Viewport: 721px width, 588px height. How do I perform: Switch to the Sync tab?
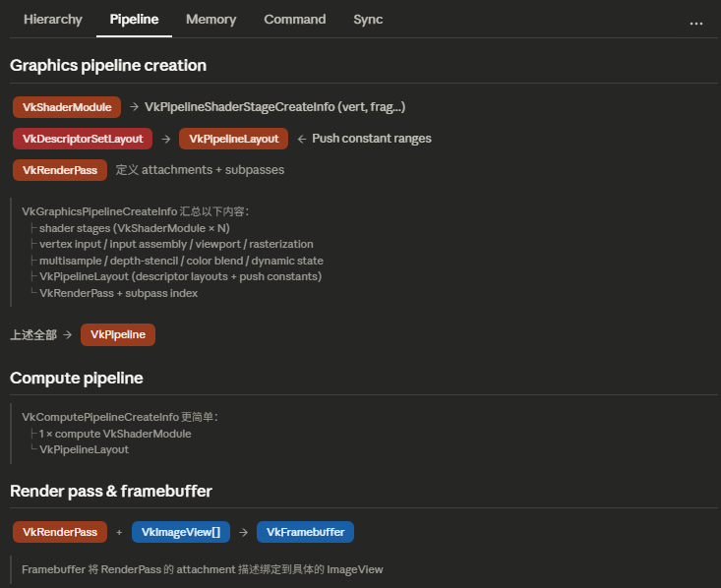tap(368, 20)
